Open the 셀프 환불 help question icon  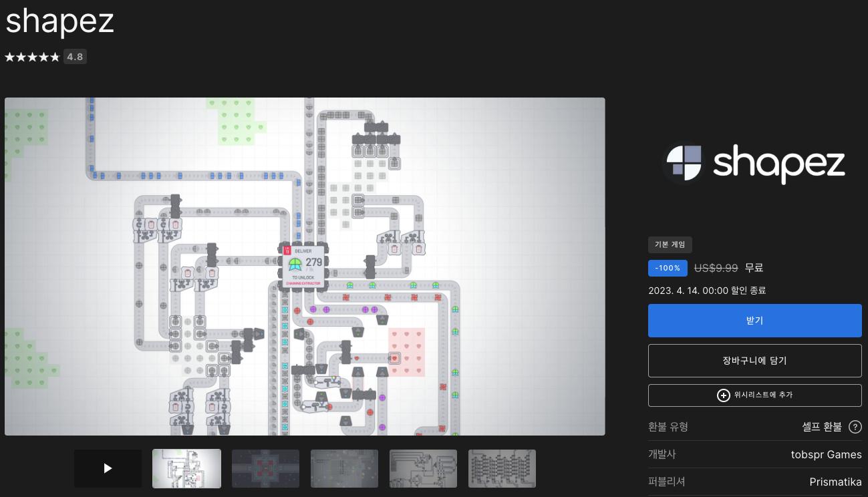(x=855, y=427)
